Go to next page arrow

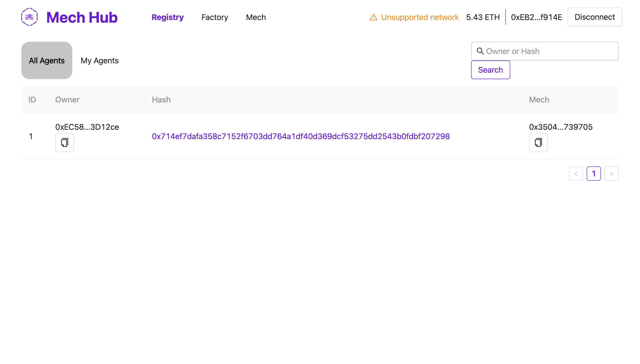611,174
